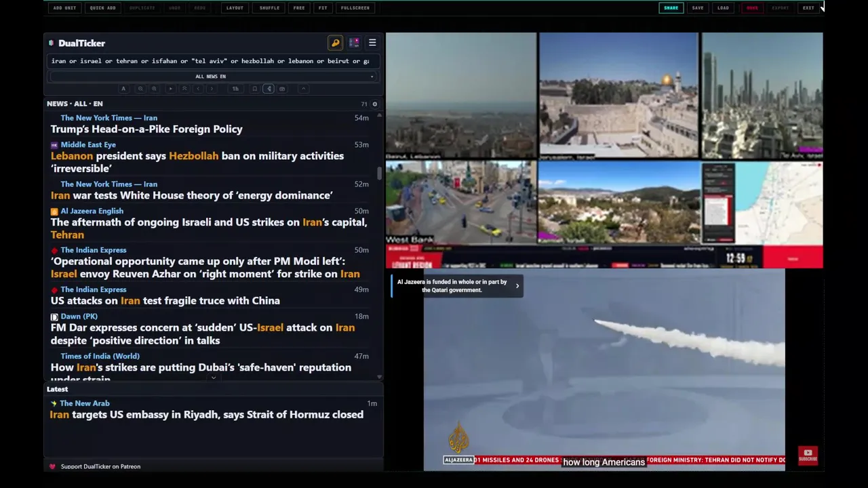The image size is (868, 488).
Task: Select the Jerusalem Dome of the Rock camera
Action: click(x=618, y=96)
